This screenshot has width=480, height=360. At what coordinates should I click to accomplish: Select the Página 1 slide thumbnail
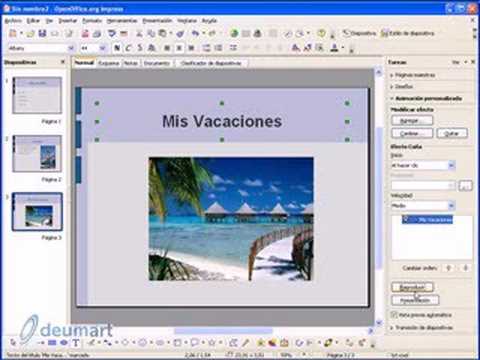pyautogui.click(x=37, y=95)
